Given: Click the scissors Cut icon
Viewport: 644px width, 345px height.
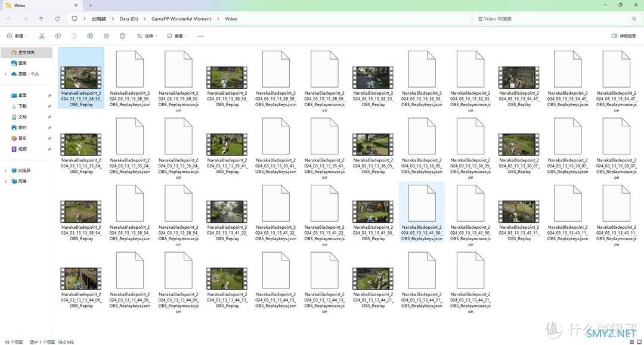Looking at the screenshot, I should pos(42,36).
